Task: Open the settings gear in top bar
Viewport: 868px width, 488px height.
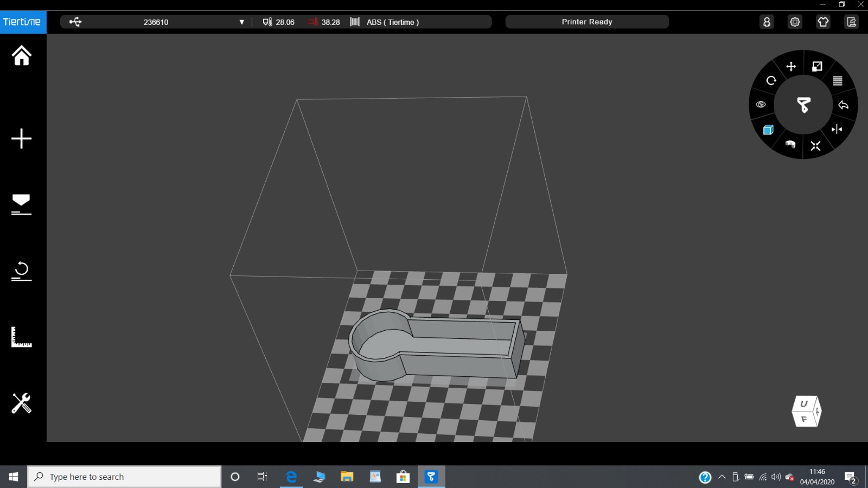Action: pos(795,22)
